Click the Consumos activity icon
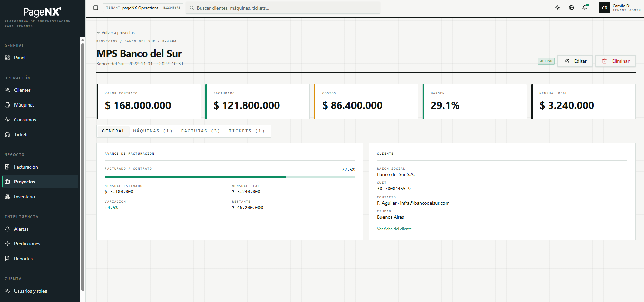Viewport: 644px width, 302px height. coord(7,120)
